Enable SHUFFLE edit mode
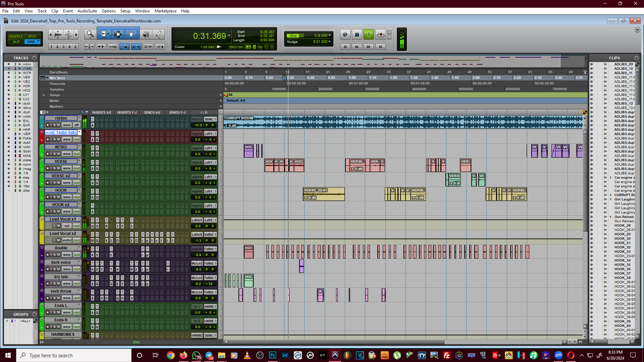 [16, 36]
